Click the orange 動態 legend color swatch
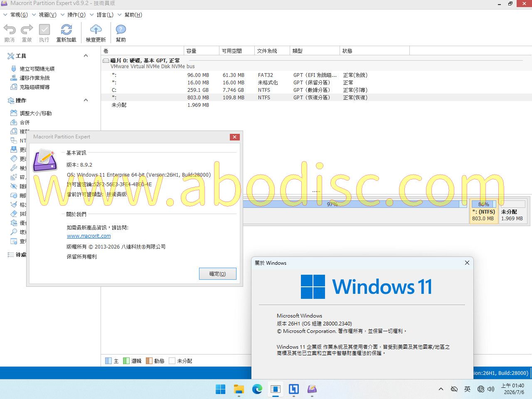Image resolution: width=532 pixels, height=399 pixels. pos(149,361)
